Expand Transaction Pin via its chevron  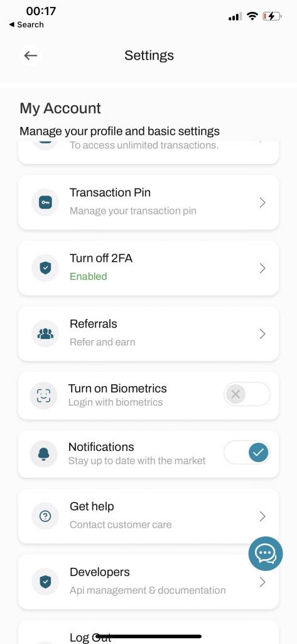(x=262, y=203)
